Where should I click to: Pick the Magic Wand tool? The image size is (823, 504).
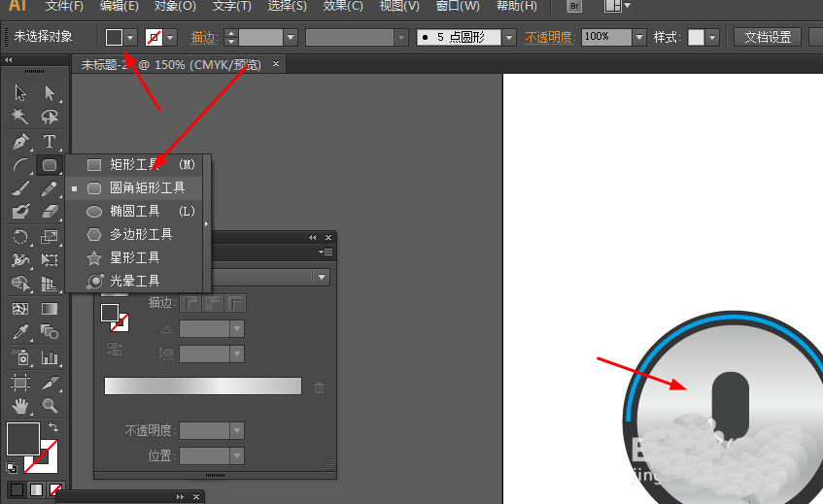[20, 116]
